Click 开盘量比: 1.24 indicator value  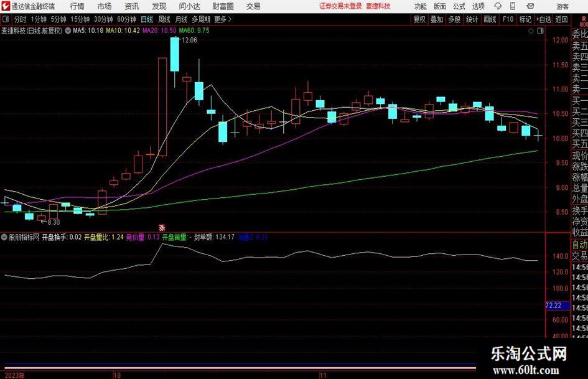[103, 237]
